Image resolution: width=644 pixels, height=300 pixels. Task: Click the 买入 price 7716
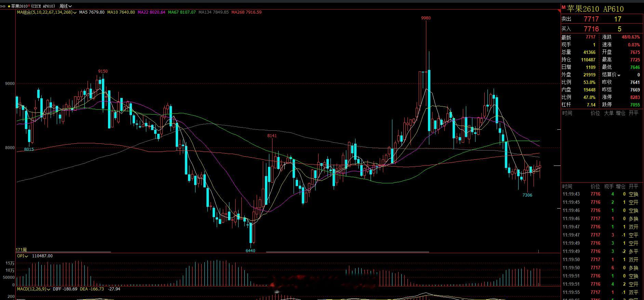pyautogui.click(x=591, y=29)
